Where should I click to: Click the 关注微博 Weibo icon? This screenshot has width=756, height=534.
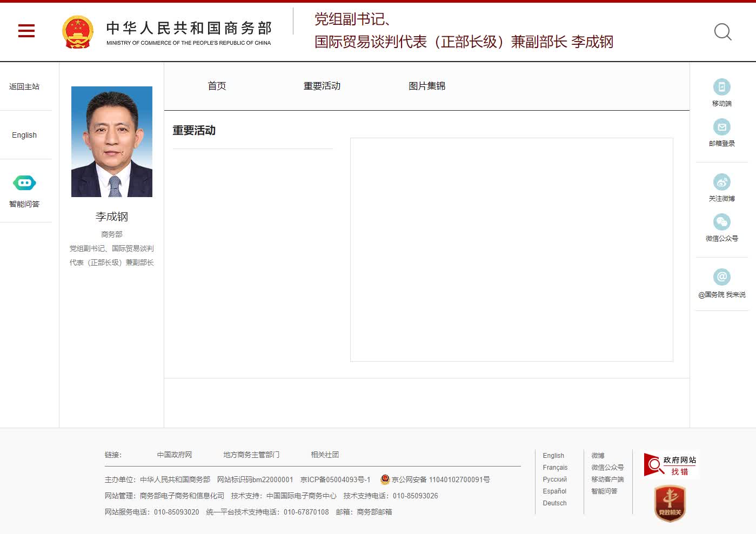coord(721,182)
